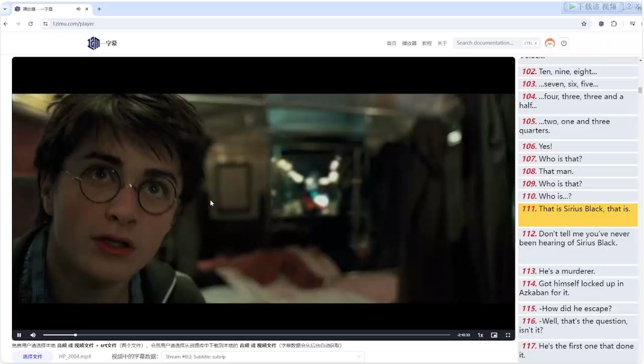Open the subtitle stream dropdown
Image resolution: width=644 pixels, height=364 pixels.
pyautogui.click(x=263, y=356)
